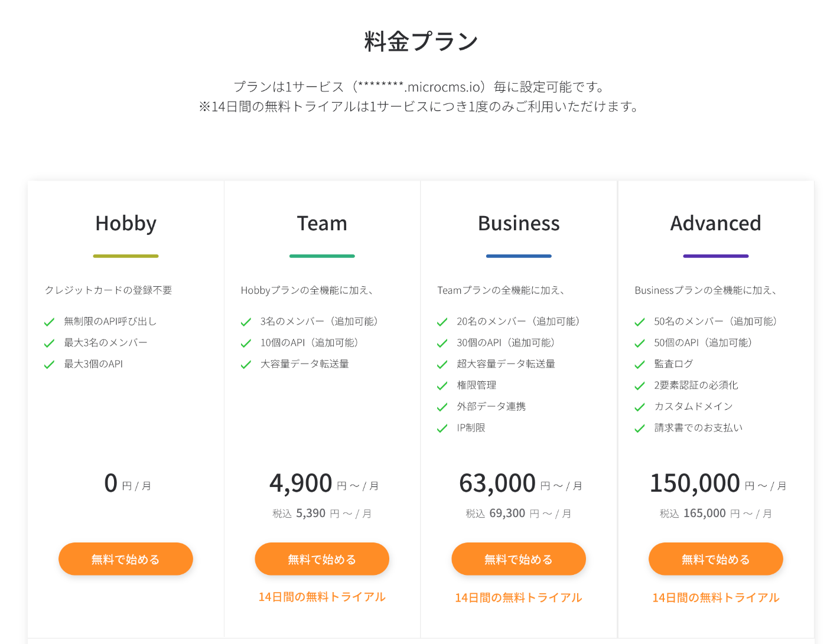The height and width of the screenshot is (644, 827).
Task: Click the checkmark beside 請求書でのお支払い
Action: tap(639, 429)
